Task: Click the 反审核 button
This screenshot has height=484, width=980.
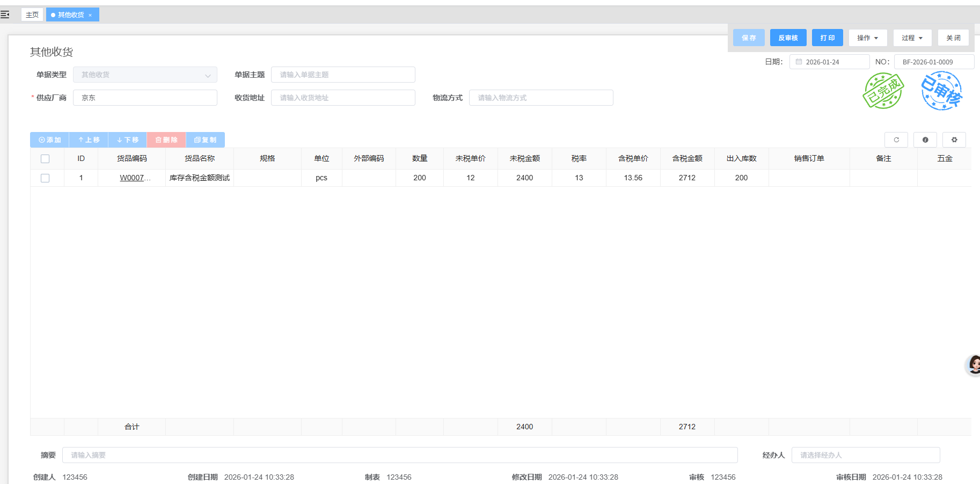Action: [788, 38]
